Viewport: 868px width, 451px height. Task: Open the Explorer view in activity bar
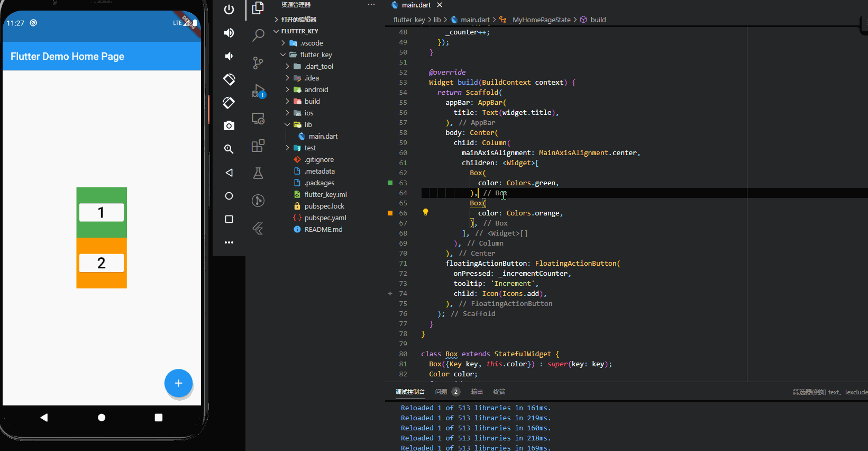[x=258, y=8]
